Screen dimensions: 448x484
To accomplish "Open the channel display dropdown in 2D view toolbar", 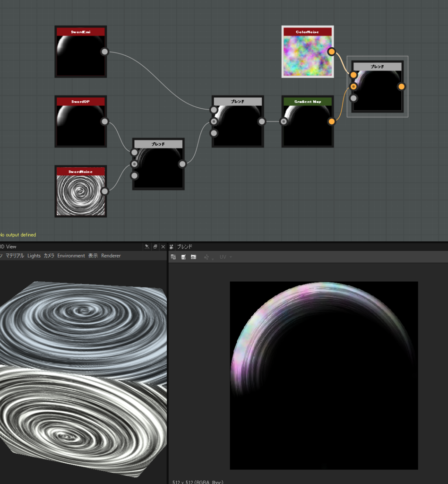I will 208,257.
